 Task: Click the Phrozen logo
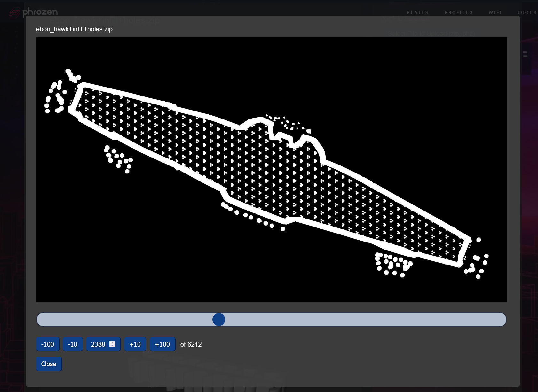pos(33,12)
